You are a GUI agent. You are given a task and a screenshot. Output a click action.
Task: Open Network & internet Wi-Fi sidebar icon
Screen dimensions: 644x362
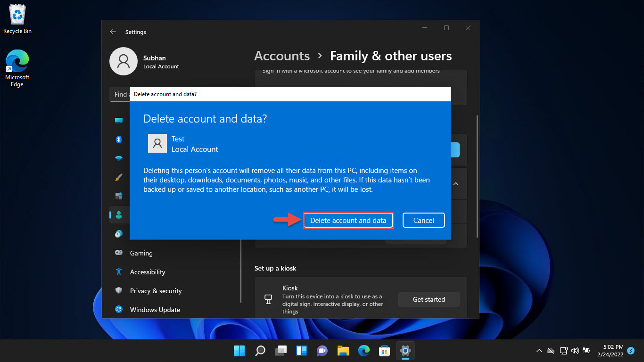tap(119, 158)
